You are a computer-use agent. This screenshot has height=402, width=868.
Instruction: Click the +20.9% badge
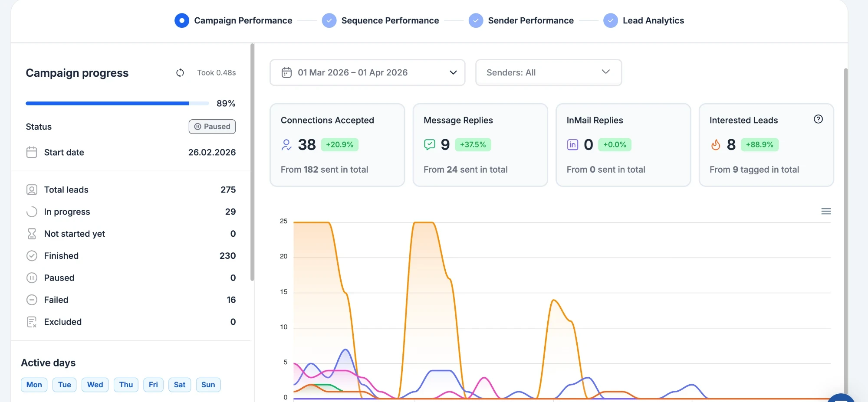(340, 144)
